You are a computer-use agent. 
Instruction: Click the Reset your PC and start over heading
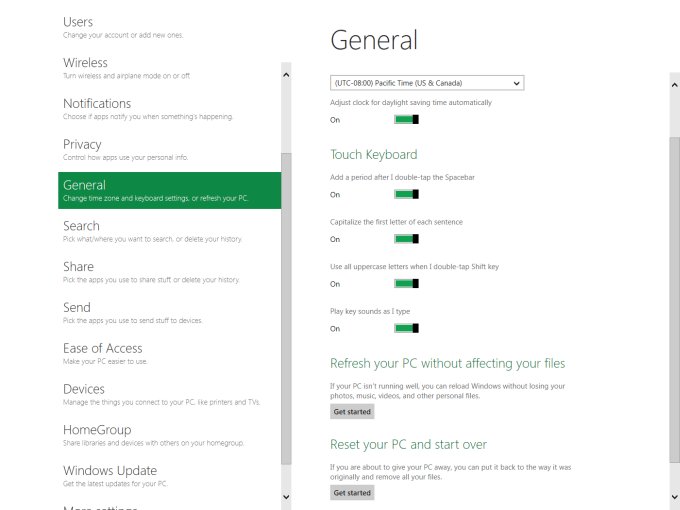click(408, 445)
